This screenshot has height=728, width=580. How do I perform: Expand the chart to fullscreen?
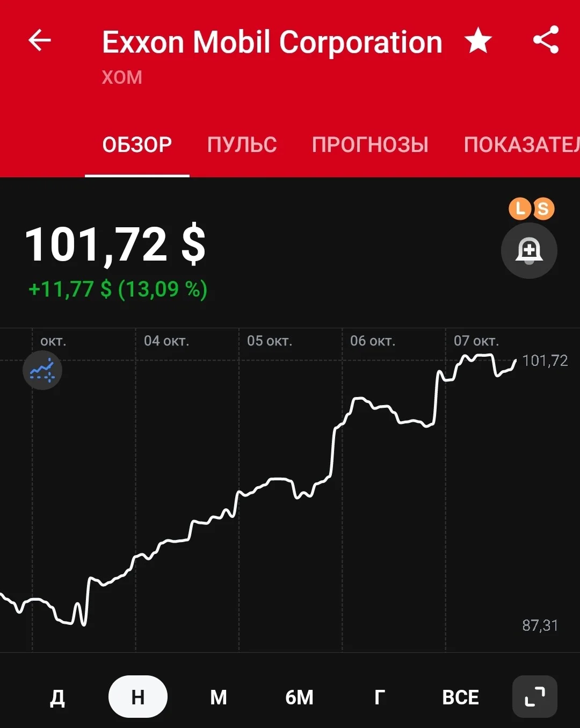point(534,696)
